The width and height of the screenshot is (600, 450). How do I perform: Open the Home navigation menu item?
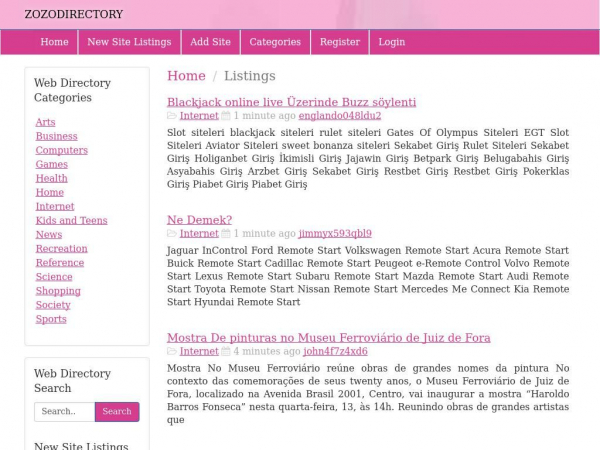[54, 42]
